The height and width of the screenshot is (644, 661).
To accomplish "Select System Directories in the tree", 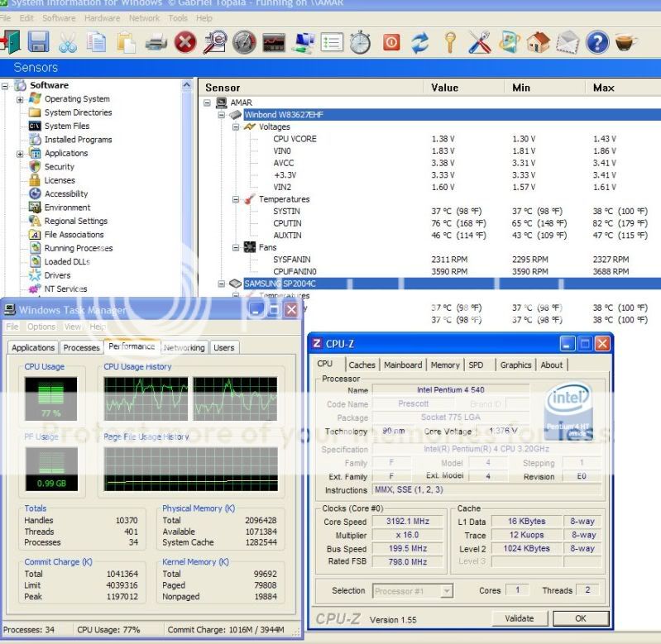I will [79, 112].
